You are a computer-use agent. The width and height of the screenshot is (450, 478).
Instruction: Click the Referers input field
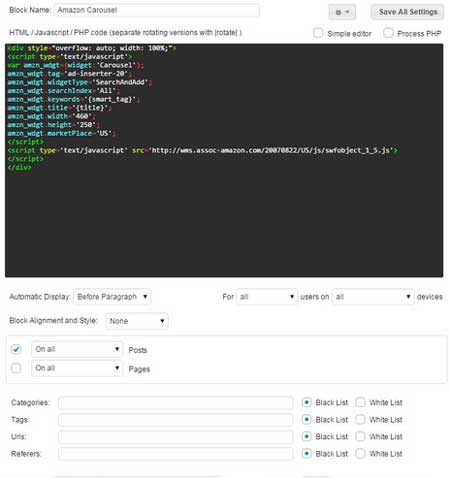coord(176,454)
